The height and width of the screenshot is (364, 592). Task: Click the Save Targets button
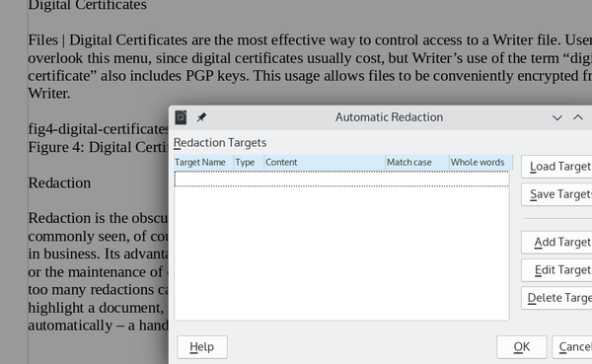pos(556,194)
